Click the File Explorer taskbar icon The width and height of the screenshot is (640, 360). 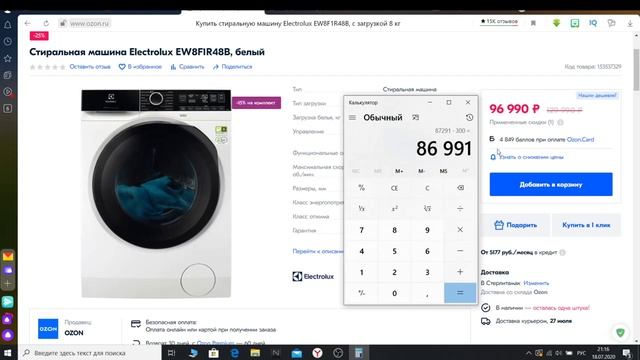(255, 353)
